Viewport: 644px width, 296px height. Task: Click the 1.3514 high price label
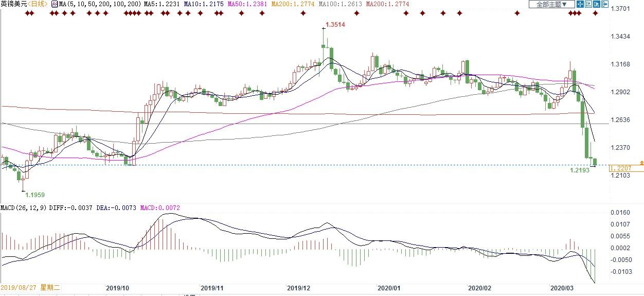point(335,24)
